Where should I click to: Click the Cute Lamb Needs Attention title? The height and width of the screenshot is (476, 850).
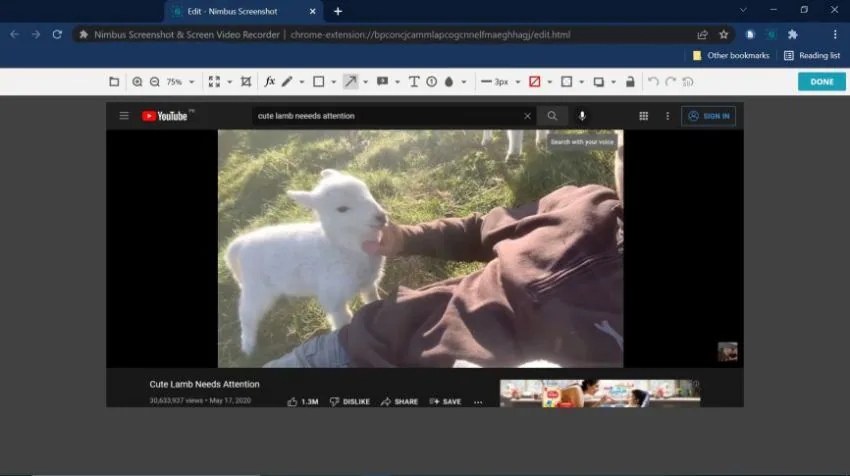pos(204,384)
